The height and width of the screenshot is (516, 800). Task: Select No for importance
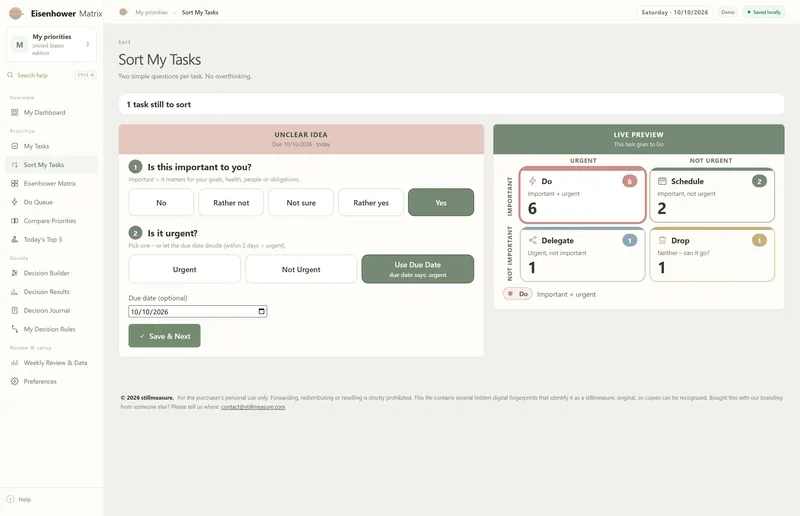(161, 203)
